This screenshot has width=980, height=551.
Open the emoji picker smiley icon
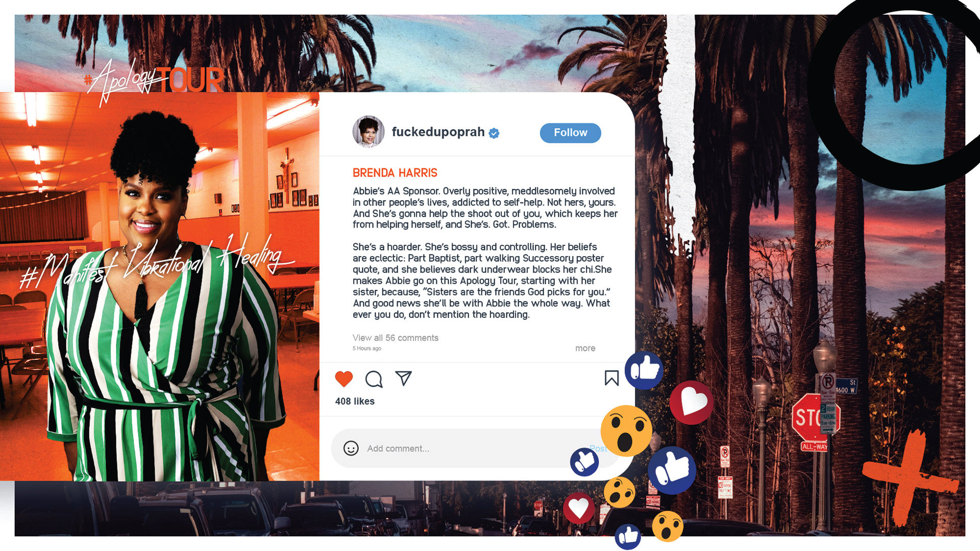(x=351, y=448)
